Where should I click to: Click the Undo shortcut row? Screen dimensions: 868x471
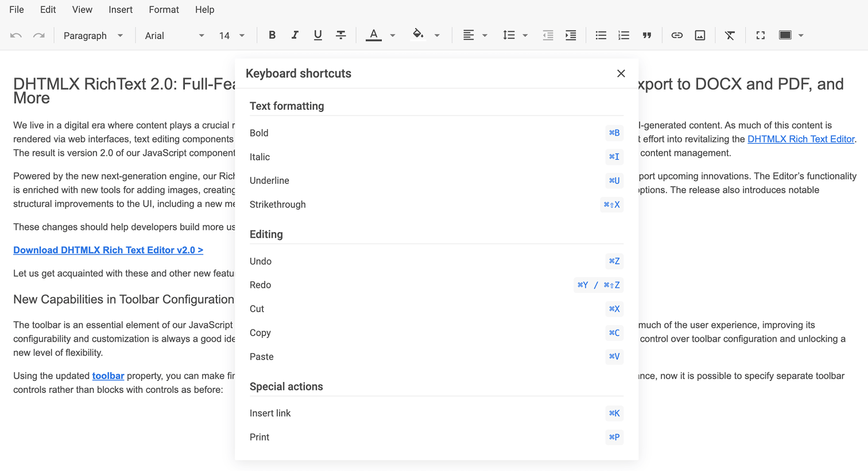pos(436,261)
